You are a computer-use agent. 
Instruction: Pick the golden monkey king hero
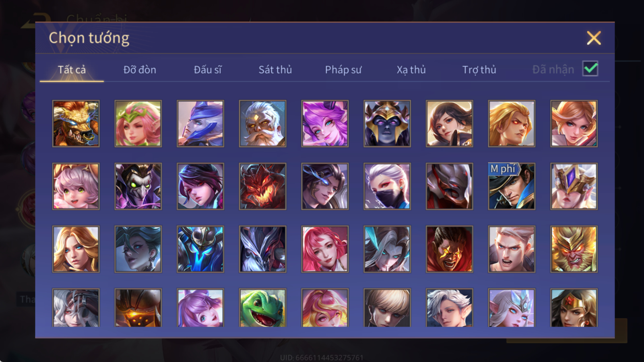click(x=574, y=249)
